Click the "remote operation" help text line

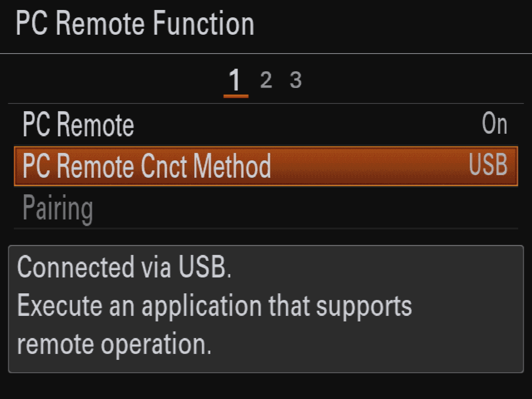click(114, 344)
